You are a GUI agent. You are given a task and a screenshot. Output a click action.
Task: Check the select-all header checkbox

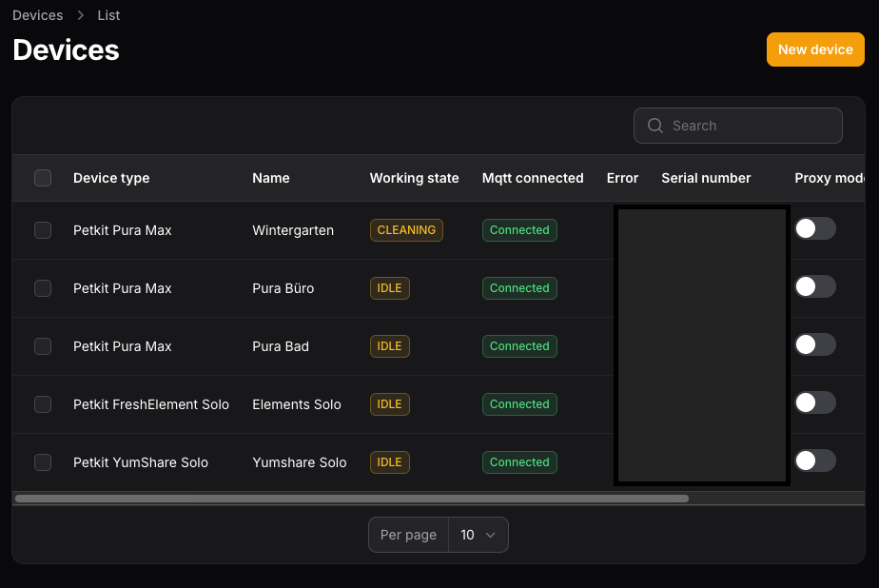click(x=43, y=178)
